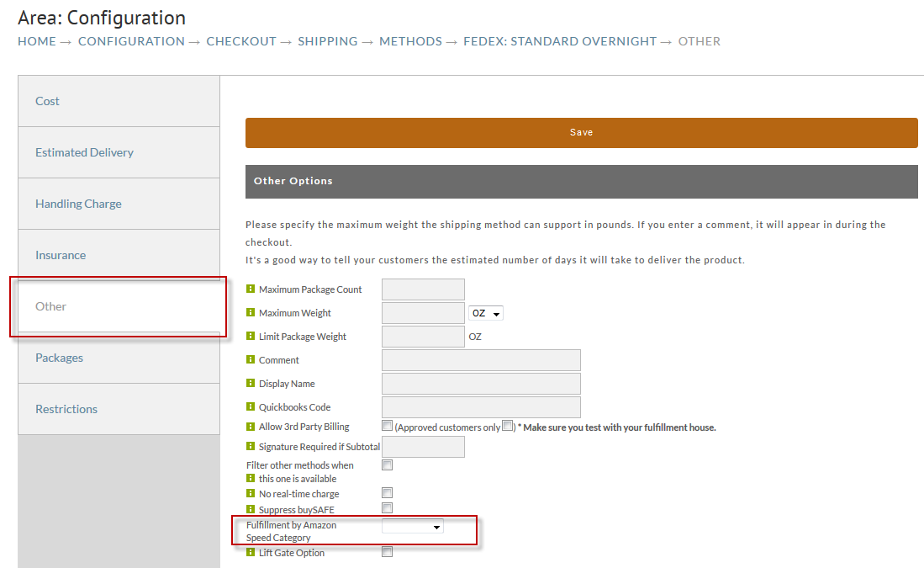This screenshot has height=568, width=924.
Task: Save the shipping method options
Action: (582, 133)
